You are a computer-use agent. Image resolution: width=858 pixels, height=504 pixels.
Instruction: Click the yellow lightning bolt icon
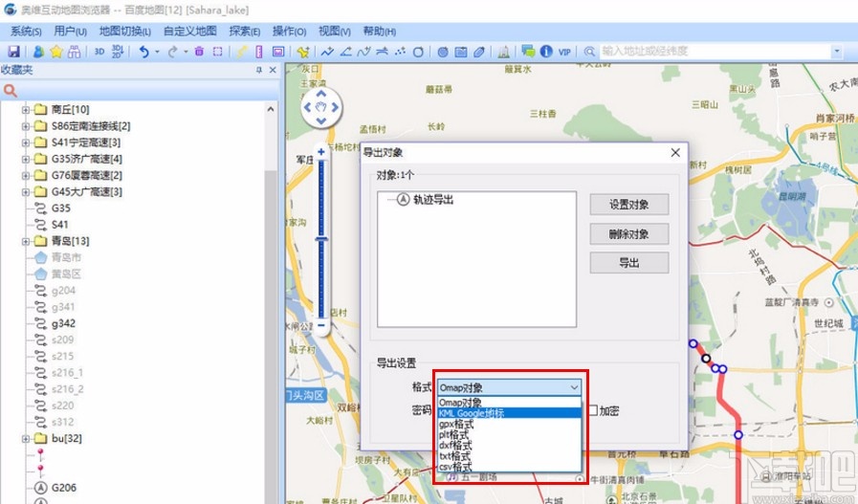[x=242, y=52]
